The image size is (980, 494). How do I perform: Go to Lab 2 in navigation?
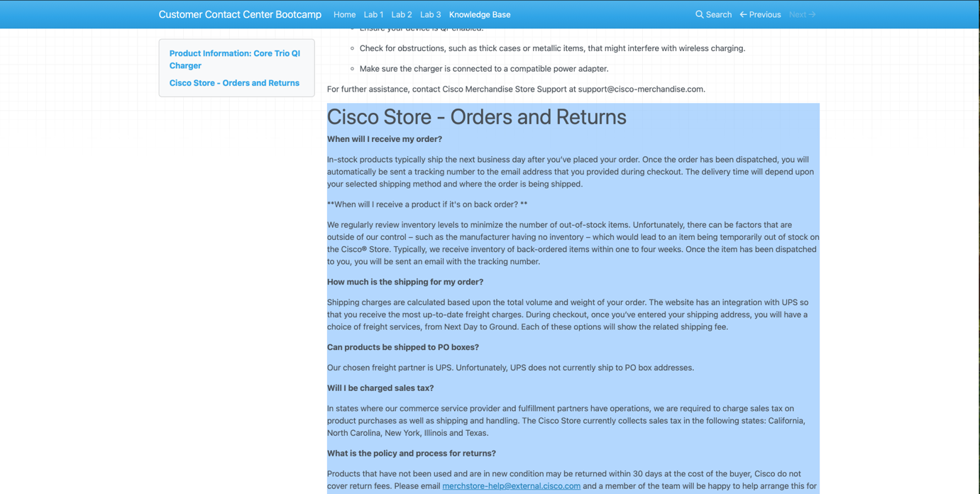click(401, 14)
